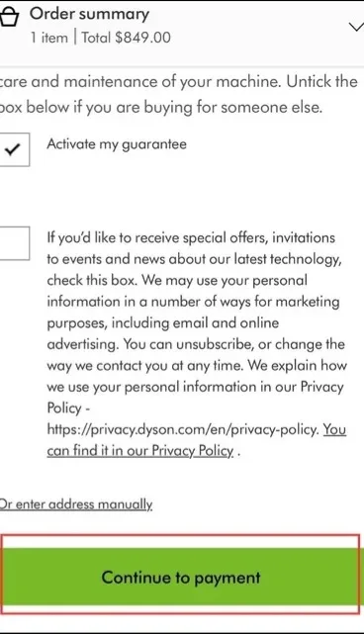Expand the Order summary chevron
Viewport: 364px width, 634px height.
click(x=356, y=27)
